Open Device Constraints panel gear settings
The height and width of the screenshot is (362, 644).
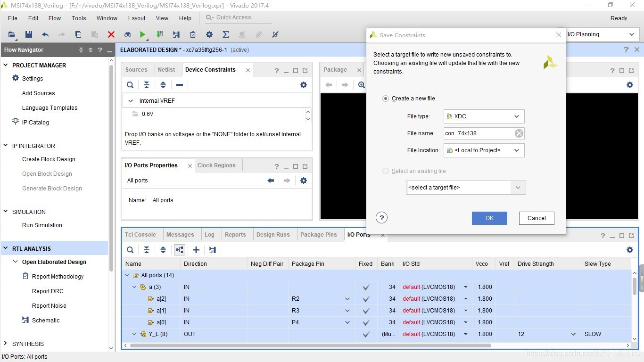pos(304,85)
